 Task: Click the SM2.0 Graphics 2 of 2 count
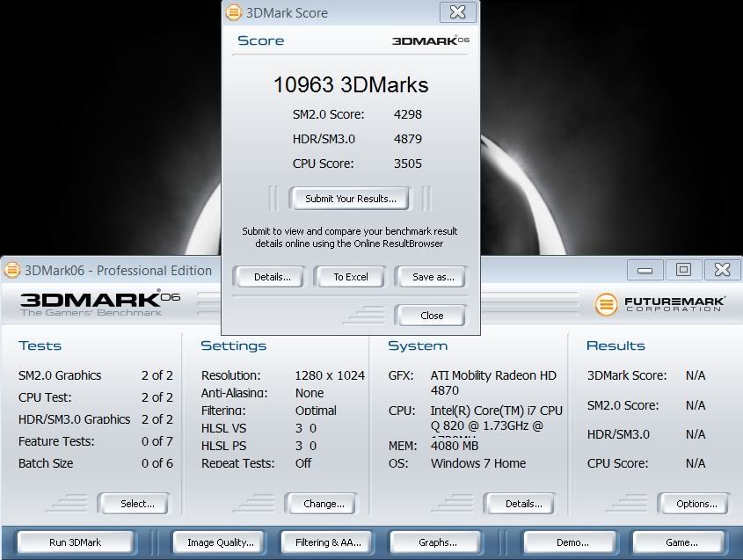(x=157, y=375)
